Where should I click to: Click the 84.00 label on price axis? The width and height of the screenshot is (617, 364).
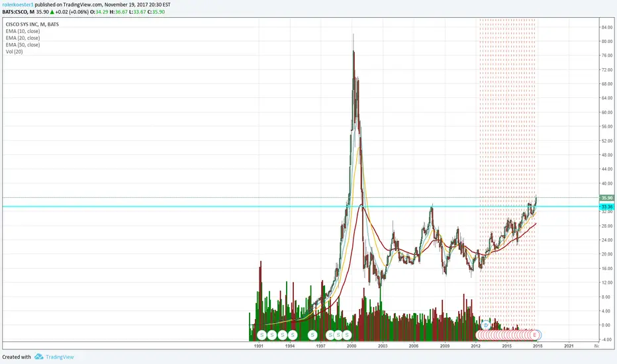[x=606, y=27]
